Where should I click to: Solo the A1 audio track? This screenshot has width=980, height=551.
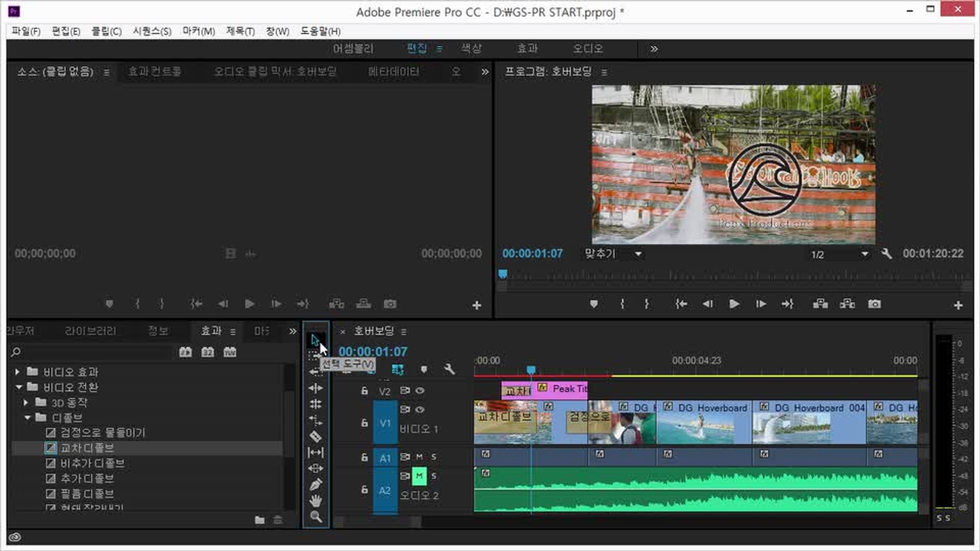(x=434, y=457)
